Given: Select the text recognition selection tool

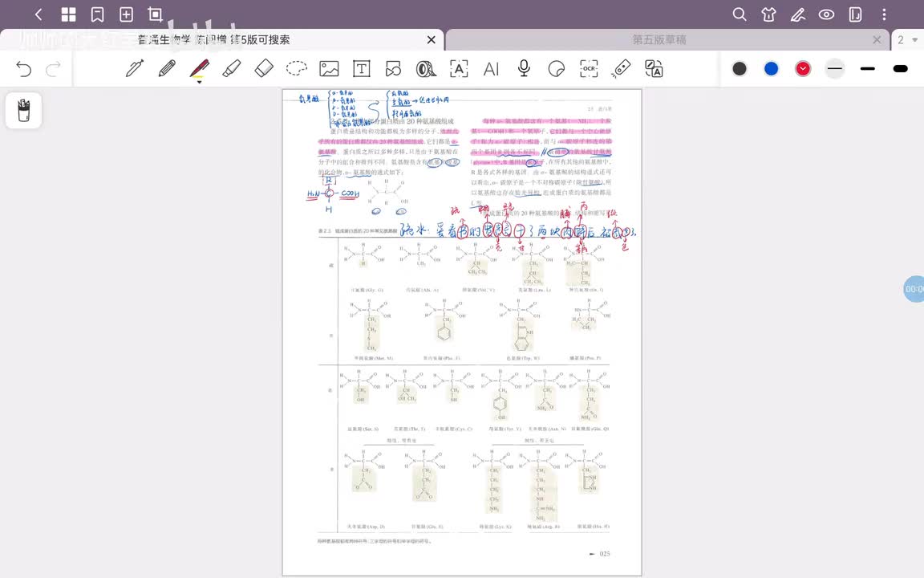Looking at the screenshot, I should 459,69.
